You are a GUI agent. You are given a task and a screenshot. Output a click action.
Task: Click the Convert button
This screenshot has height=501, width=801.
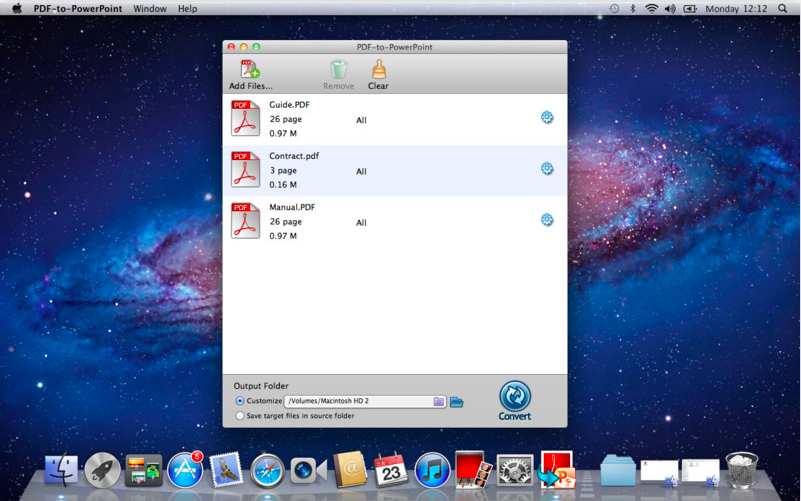point(515,400)
